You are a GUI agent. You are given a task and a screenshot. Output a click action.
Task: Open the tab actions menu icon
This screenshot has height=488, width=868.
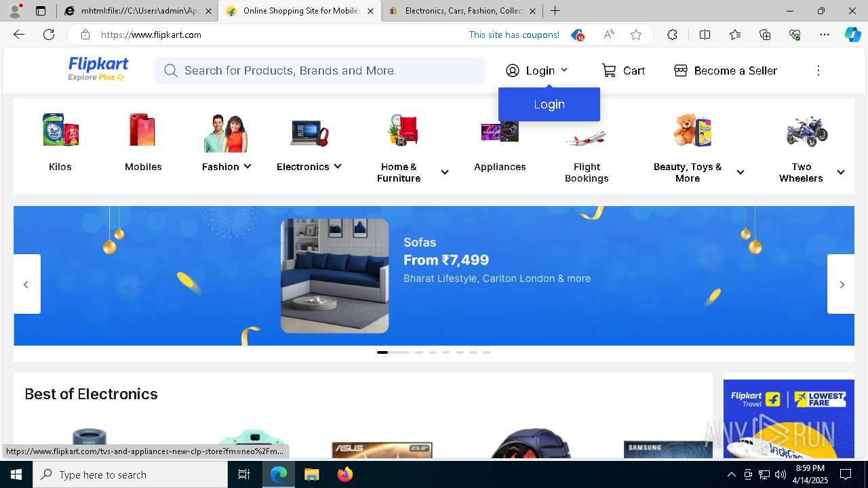click(x=41, y=11)
